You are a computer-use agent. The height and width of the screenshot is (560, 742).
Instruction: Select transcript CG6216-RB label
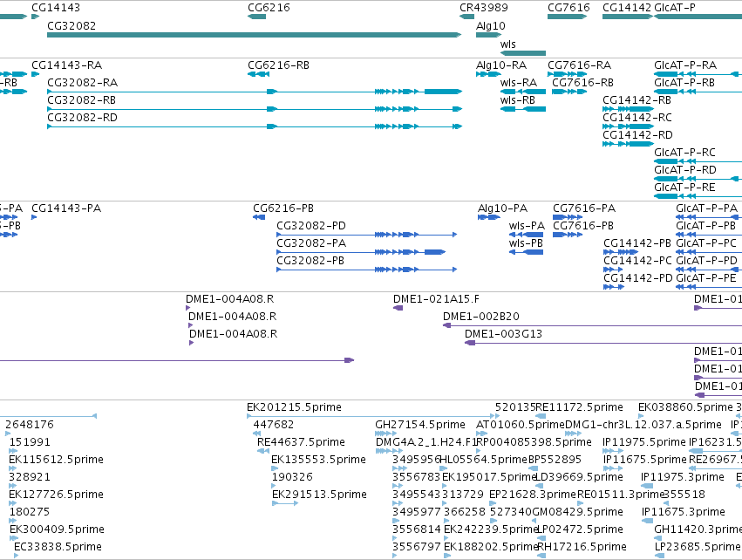pyautogui.click(x=279, y=65)
